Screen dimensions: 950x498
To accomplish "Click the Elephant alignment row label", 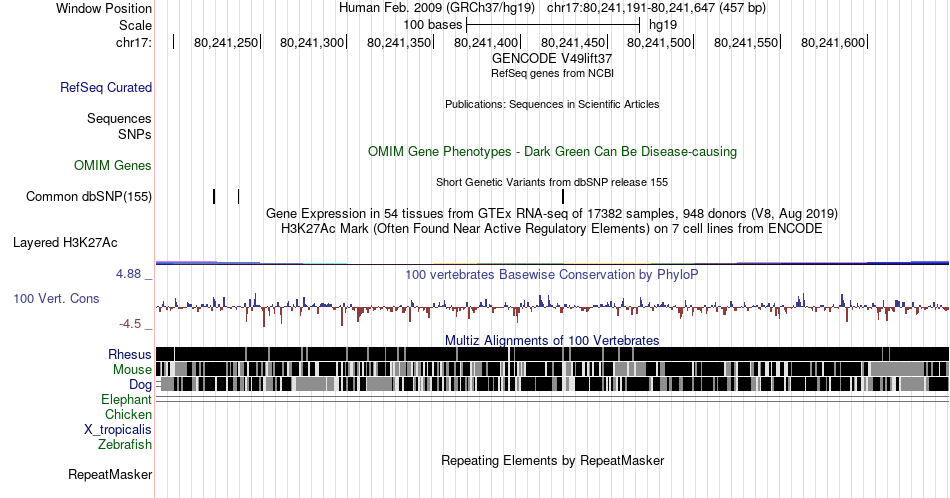I will click(x=127, y=399).
